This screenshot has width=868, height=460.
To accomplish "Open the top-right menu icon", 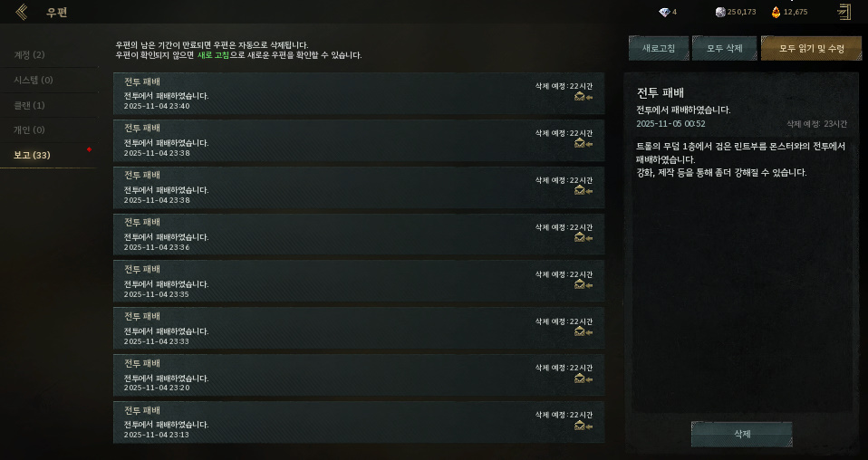I will tap(844, 12).
